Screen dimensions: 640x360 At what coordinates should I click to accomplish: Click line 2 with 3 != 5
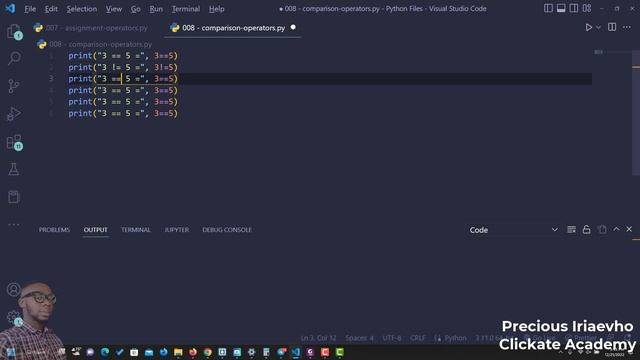(x=123, y=67)
